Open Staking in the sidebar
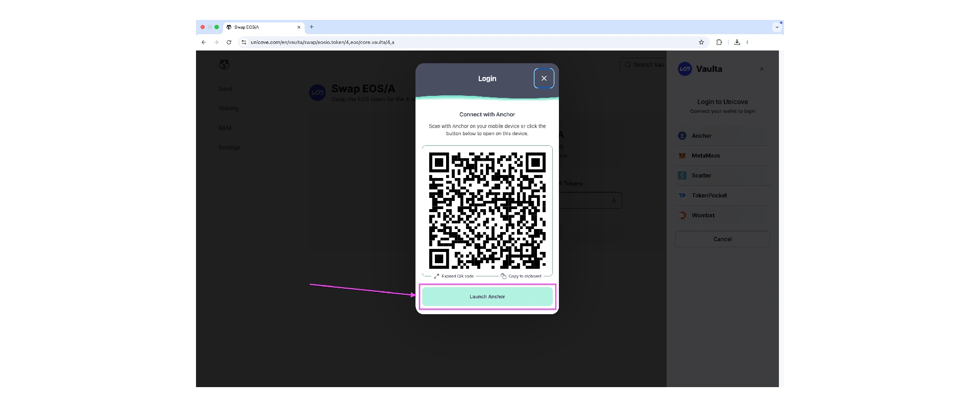The image size is (980, 407). [x=228, y=108]
